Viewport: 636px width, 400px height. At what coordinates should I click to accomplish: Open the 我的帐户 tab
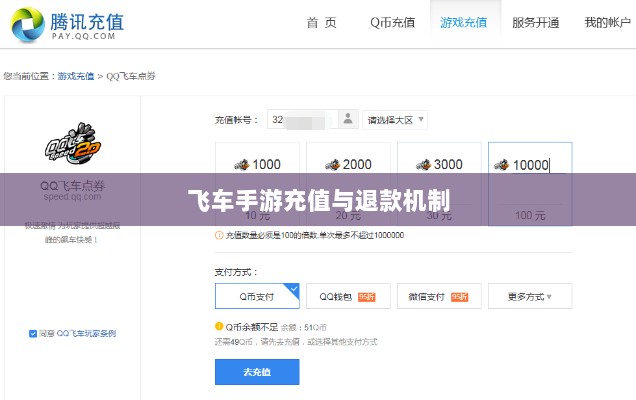[607, 23]
